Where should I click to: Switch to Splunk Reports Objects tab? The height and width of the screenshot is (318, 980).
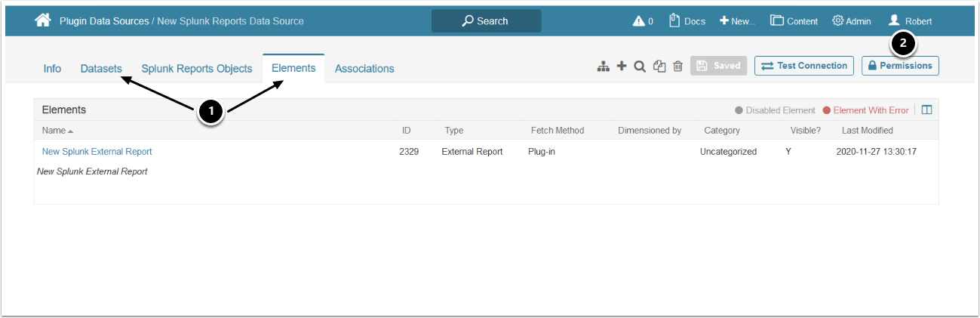(x=197, y=68)
